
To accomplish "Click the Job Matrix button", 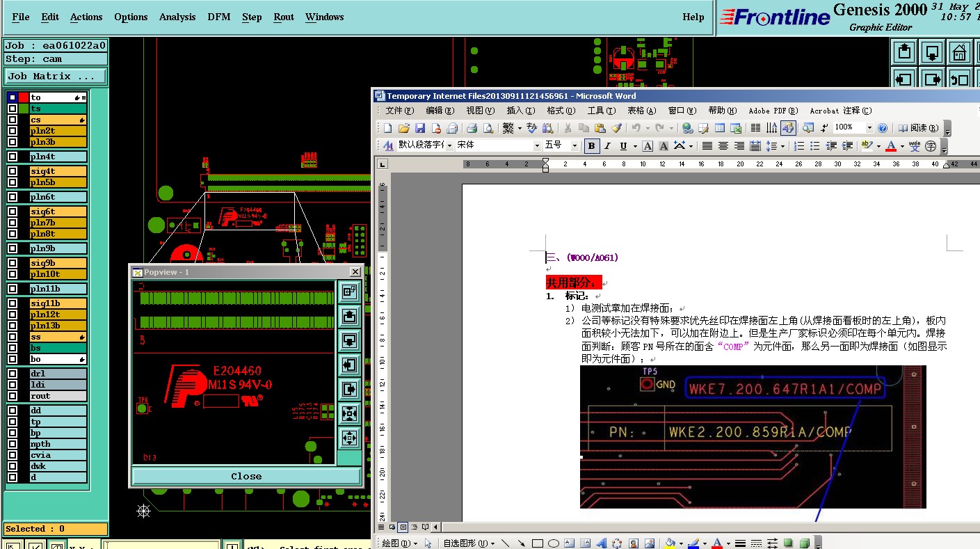I will click(56, 76).
